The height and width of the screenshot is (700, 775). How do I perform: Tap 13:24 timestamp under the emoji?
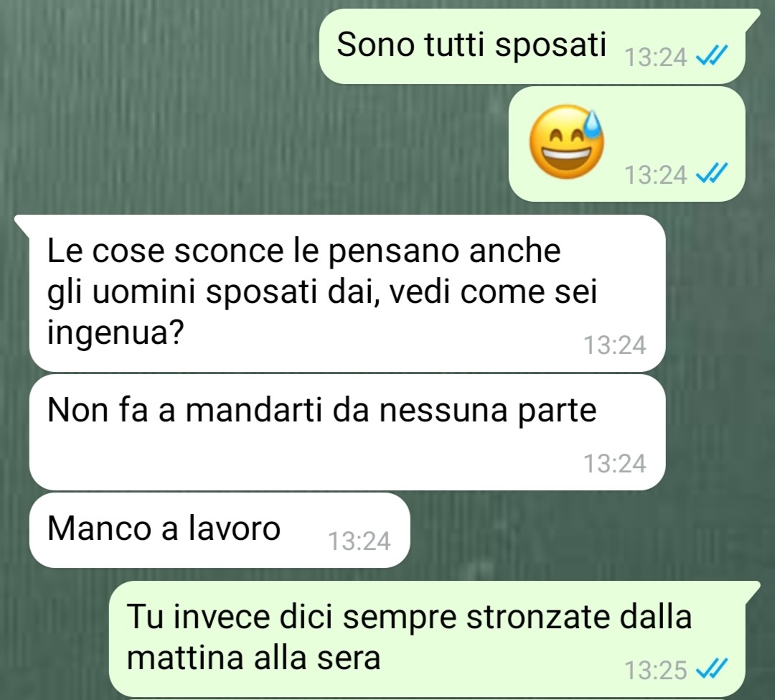(x=656, y=174)
